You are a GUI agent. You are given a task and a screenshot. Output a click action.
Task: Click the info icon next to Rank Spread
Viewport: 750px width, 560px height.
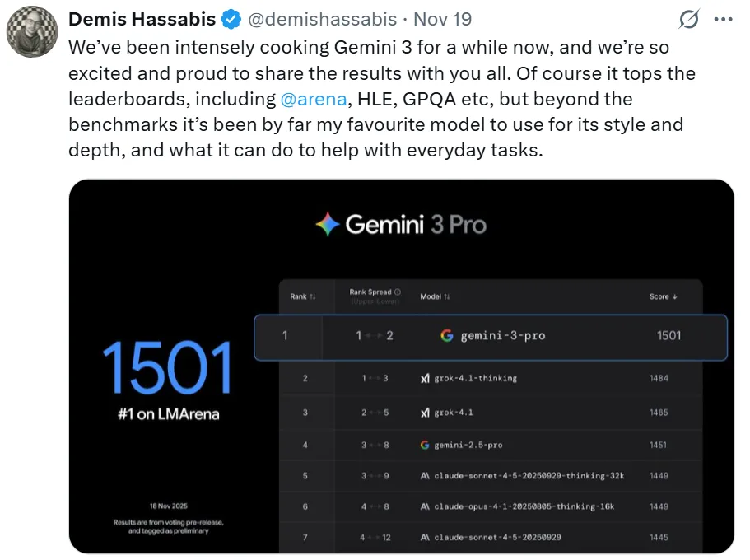[398, 292]
